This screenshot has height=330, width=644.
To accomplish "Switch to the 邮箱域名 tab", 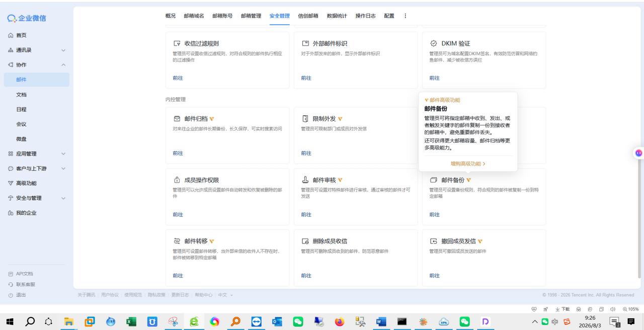I will (x=194, y=16).
